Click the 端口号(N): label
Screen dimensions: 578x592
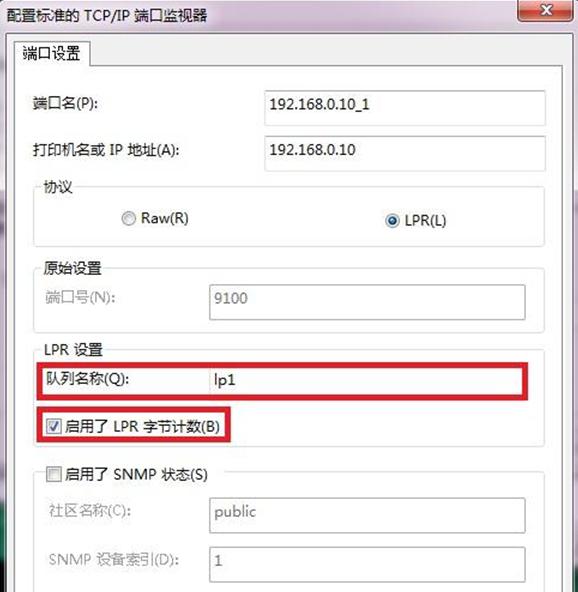click(80, 298)
